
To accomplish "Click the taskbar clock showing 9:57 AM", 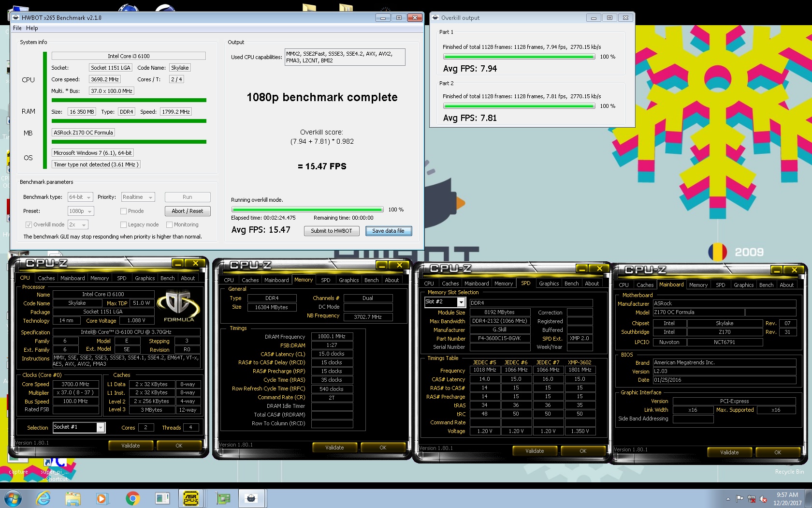I will 787,499.
